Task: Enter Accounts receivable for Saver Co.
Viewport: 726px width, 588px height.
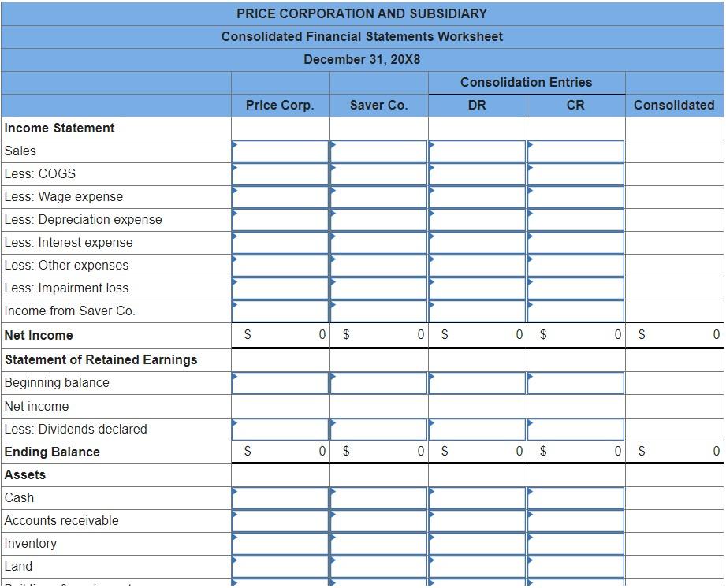Action: click(377, 520)
